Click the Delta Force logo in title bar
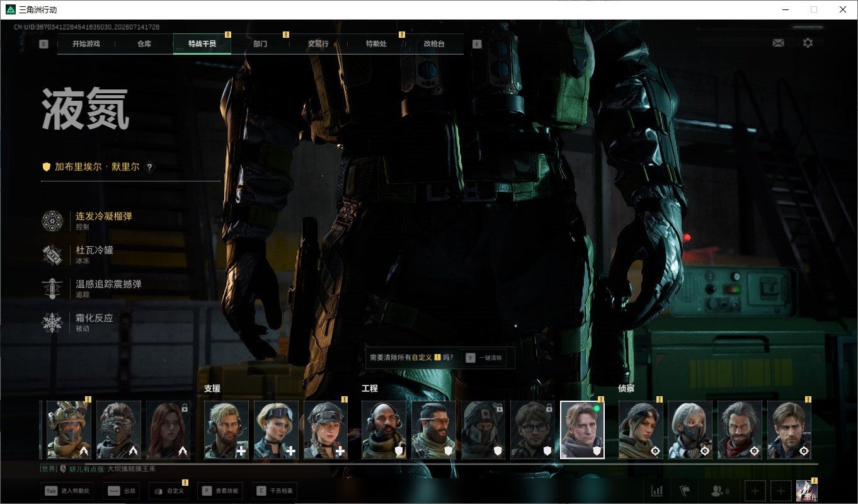 pyautogui.click(x=11, y=9)
